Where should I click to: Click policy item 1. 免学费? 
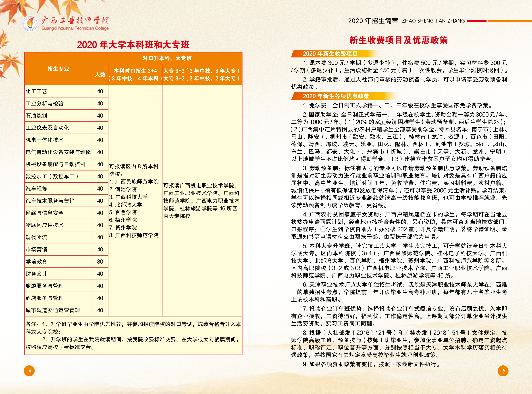pos(398,105)
